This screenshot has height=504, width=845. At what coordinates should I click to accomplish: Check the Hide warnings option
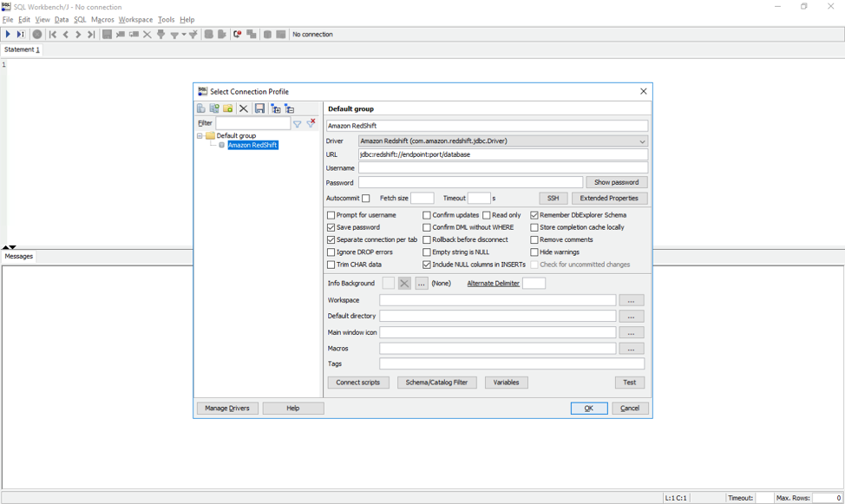click(534, 252)
